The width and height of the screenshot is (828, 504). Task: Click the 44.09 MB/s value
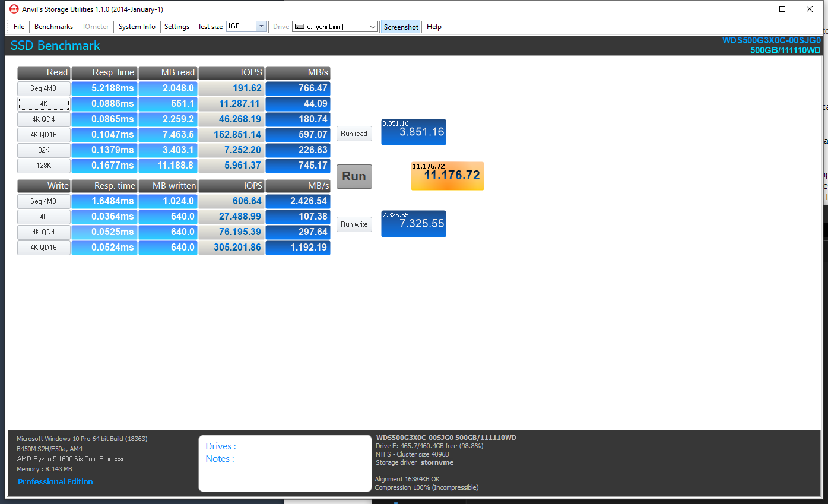tap(298, 104)
